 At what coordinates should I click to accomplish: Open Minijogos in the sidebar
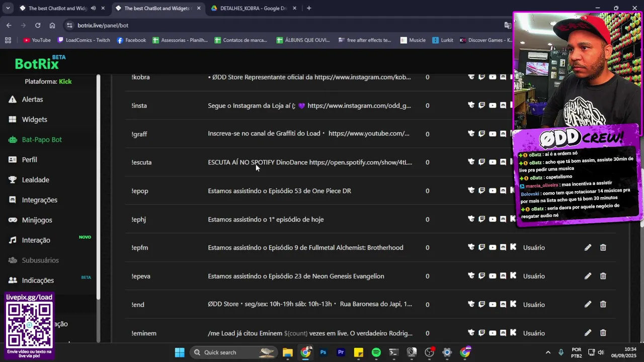(37, 220)
